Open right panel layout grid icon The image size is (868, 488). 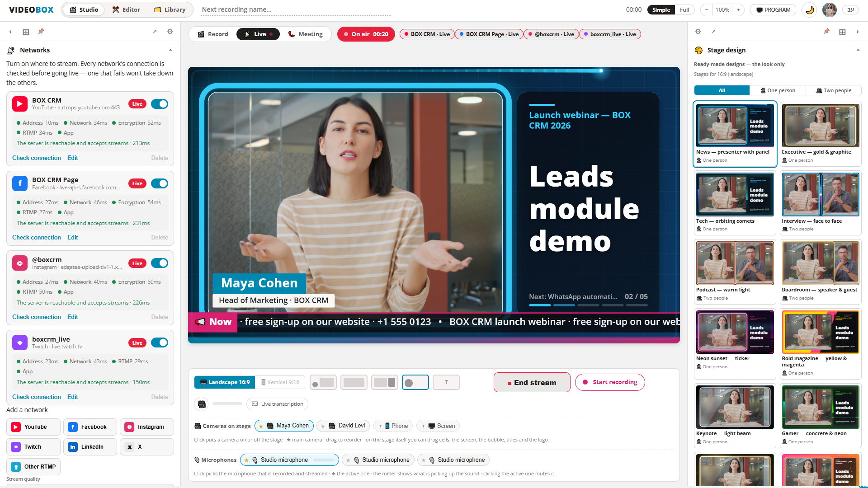pyautogui.click(x=842, y=32)
